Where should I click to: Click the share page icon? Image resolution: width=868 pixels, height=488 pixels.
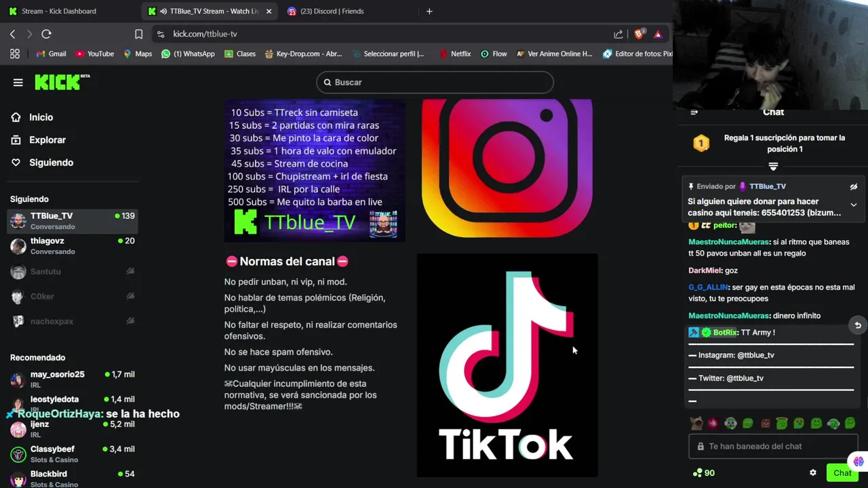(x=618, y=34)
